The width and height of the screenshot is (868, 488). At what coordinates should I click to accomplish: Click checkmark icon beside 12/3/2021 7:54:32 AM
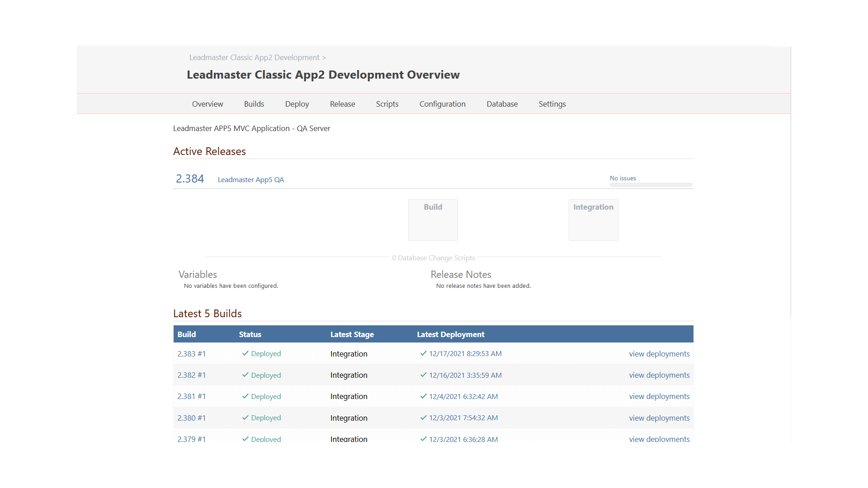click(x=424, y=418)
